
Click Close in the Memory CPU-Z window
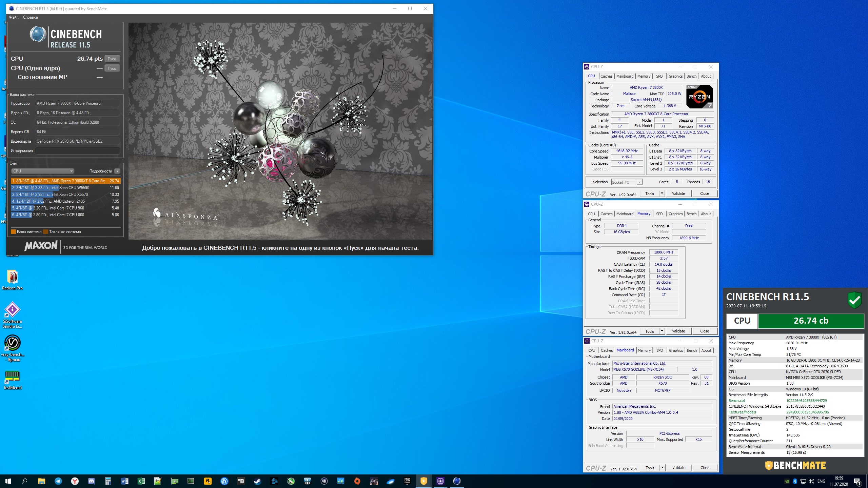(705, 331)
